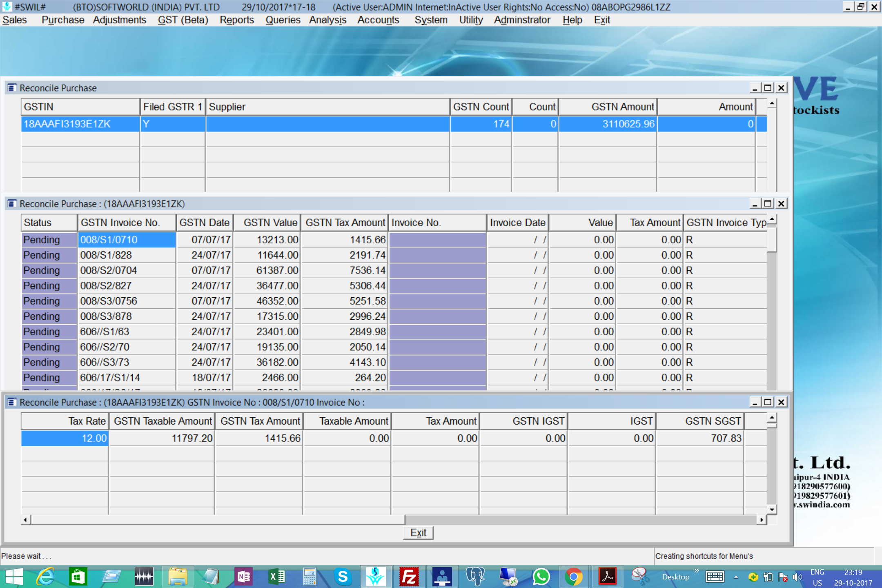Click OneNote taskbar icon

point(244,577)
